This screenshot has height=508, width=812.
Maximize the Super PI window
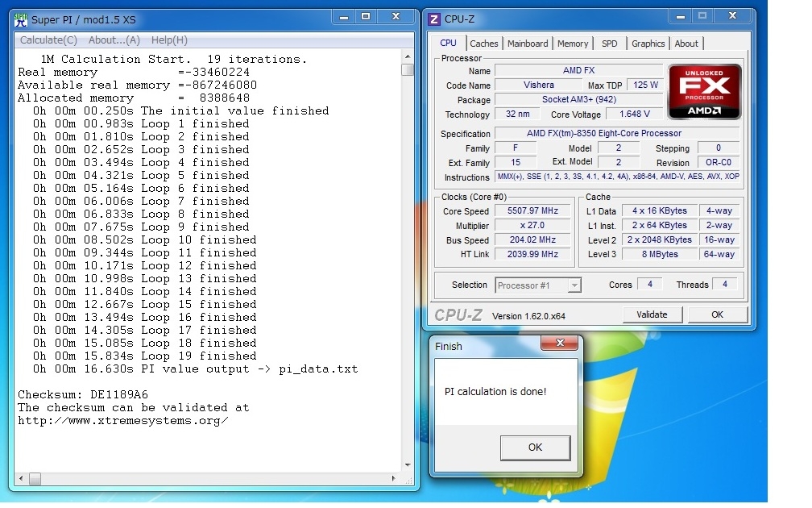[x=366, y=17]
